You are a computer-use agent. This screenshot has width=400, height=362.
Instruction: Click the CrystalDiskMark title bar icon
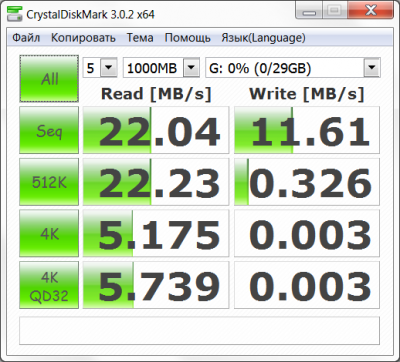click(14, 14)
